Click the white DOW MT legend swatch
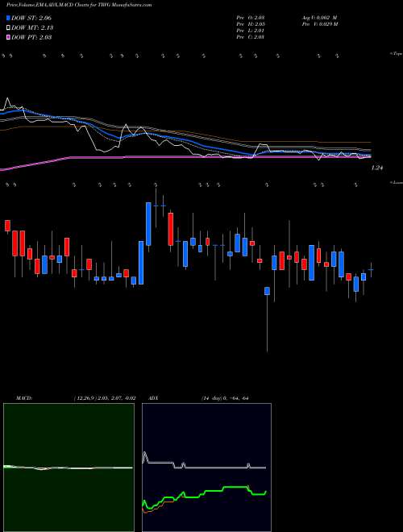This screenshot has height=532, width=403. (x=9, y=28)
